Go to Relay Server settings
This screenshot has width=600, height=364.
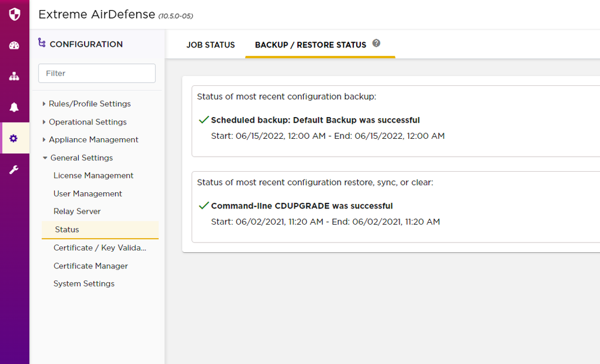(x=77, y=211)
